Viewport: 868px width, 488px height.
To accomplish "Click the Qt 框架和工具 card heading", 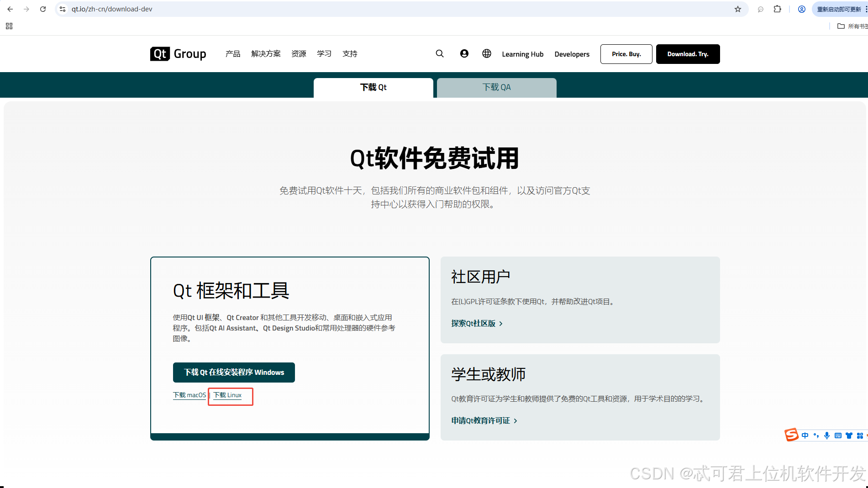I will point(231,291).
